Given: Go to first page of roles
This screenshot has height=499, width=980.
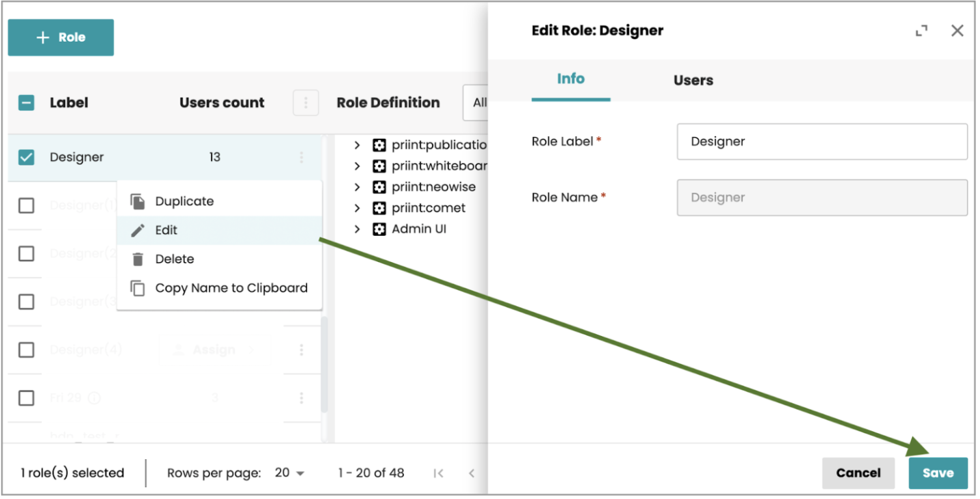Looking at the screenshot, I should pyautogui.click(x=439, y=473).
